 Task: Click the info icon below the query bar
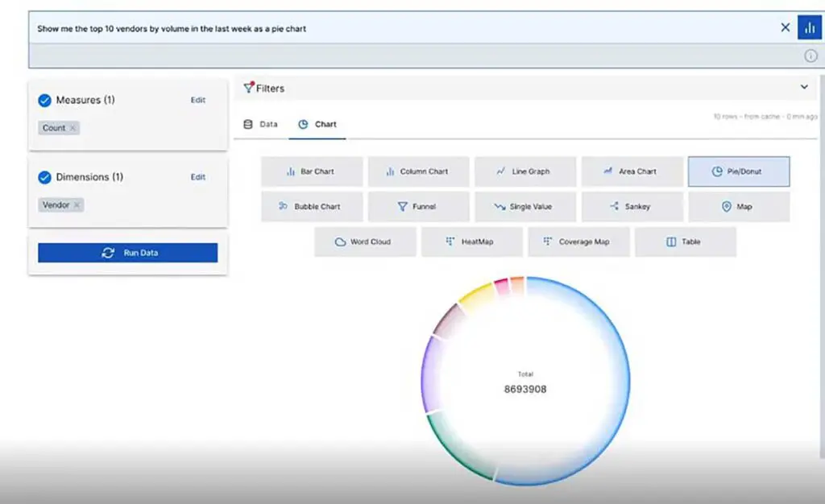812,55
